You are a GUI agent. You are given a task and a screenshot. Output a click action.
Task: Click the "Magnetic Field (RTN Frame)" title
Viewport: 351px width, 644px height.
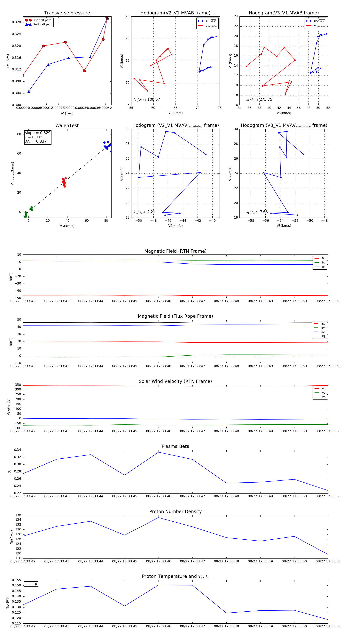(175, 251)
